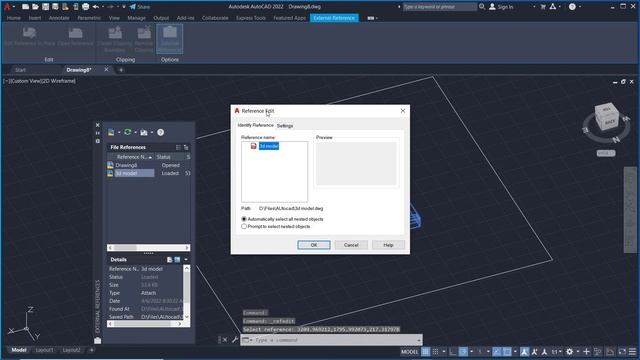The image size is (640, 360).
Task: Open the Change Path dropdown arrow
Action: click(152, 132)
